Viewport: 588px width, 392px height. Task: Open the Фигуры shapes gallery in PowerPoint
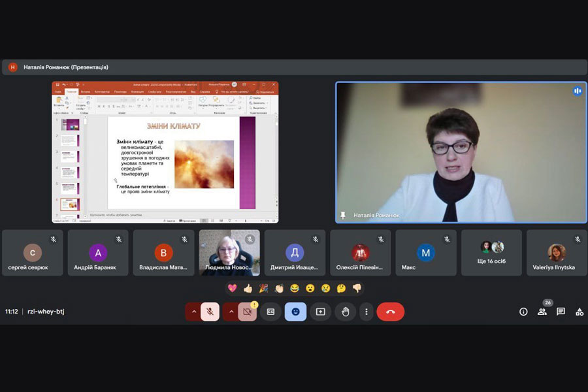(x=203, y=102)
